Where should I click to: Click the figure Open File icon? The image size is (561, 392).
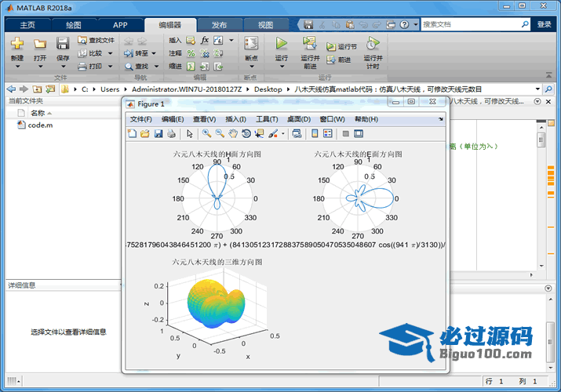(145, 133)
